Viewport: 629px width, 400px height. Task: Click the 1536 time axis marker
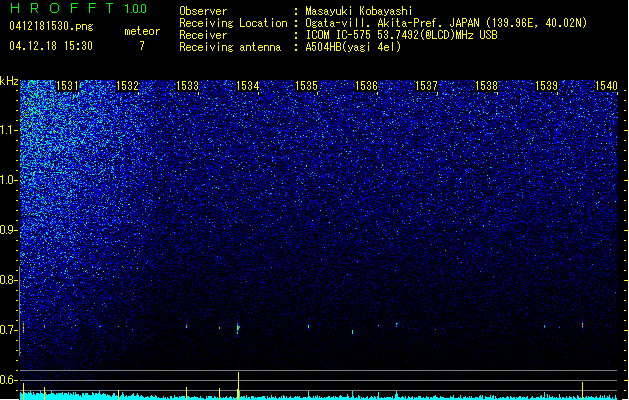pos(367,86)
